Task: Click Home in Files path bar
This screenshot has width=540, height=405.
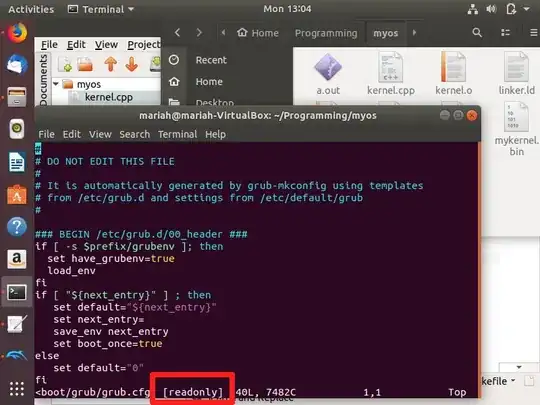Action: 258,33
